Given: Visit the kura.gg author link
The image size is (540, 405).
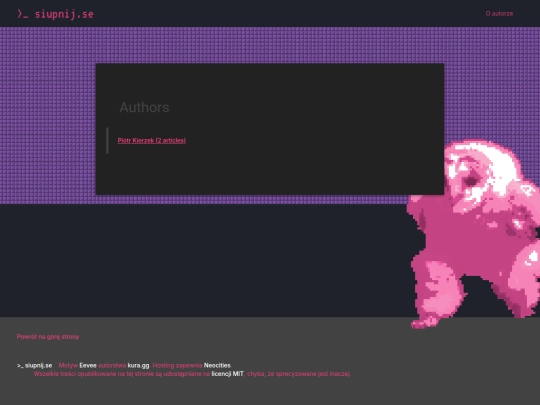Looking at the screenshot, I should pos(138,365).
